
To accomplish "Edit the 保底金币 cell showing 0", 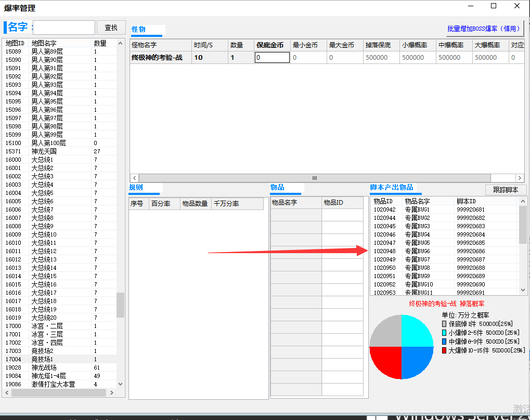I will click(x=272, y=58).
